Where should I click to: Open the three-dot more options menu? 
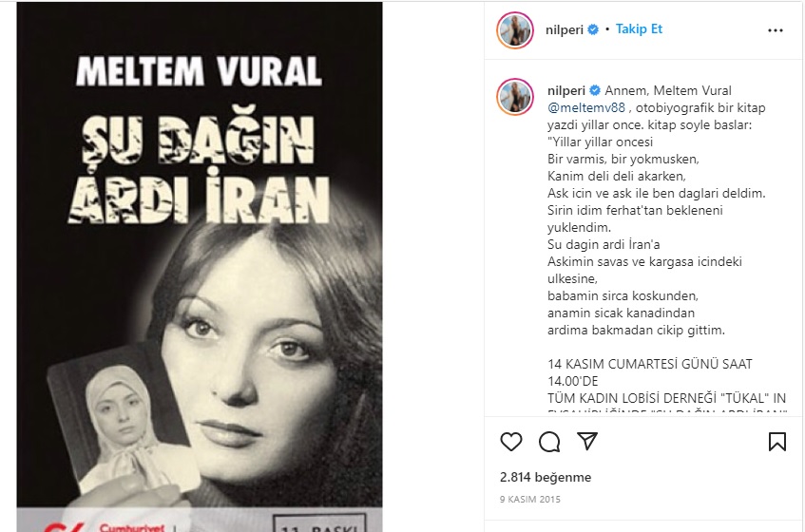776,30
